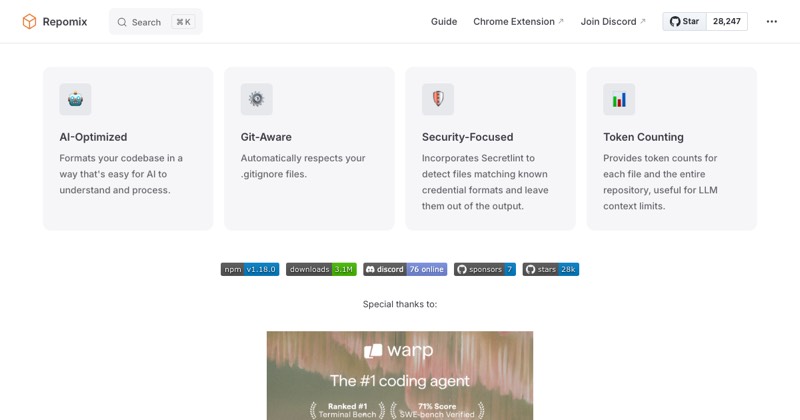Click the GitHub logo in the sponsors badge
This screenshot has width=800, height=420.
(462, 269)
